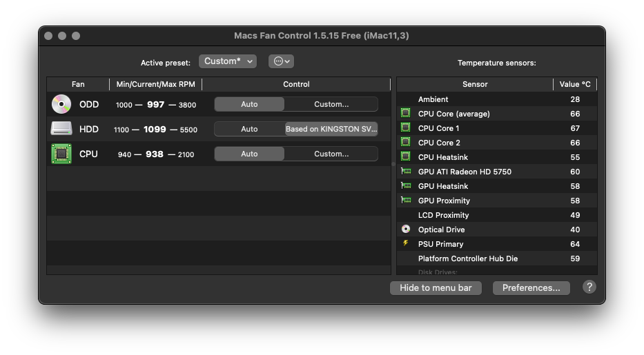Click the PSU Primary value 64

coord(575,244)
